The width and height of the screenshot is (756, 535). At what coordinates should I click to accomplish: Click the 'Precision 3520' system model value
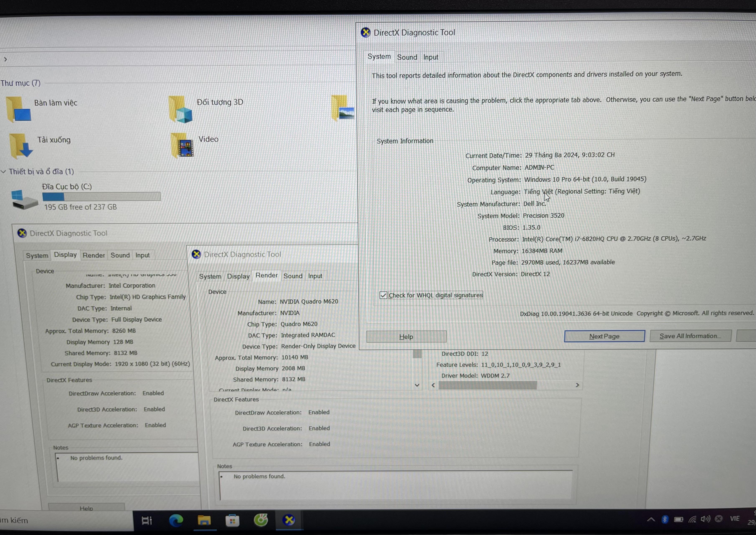tap(543, 216)
